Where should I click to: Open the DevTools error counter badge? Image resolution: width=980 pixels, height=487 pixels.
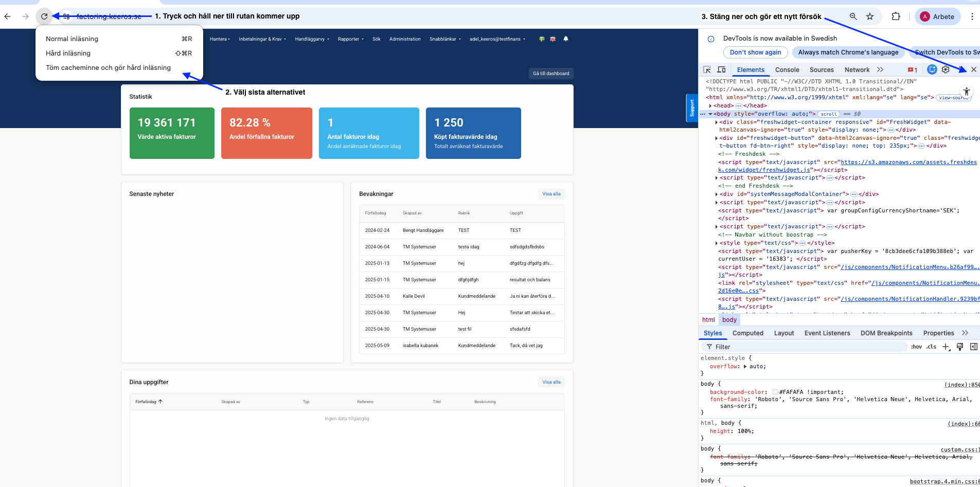pos(913,70)
